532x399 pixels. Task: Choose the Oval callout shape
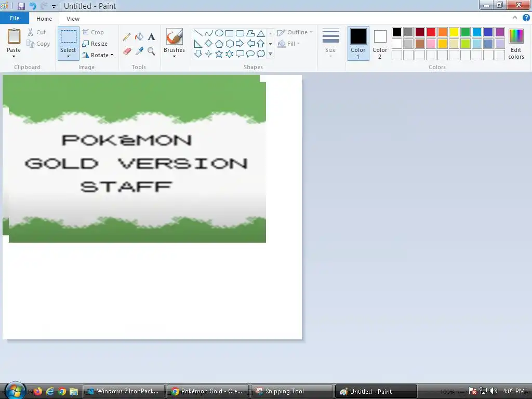pos(250,54)
